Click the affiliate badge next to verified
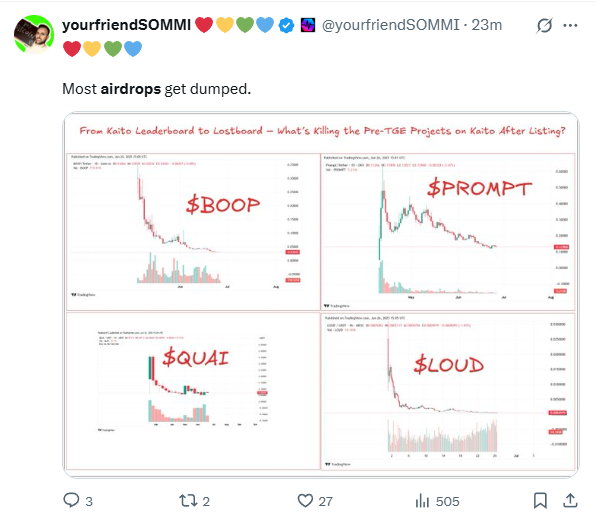Screen dimensions: 596x521 [308, 25]
